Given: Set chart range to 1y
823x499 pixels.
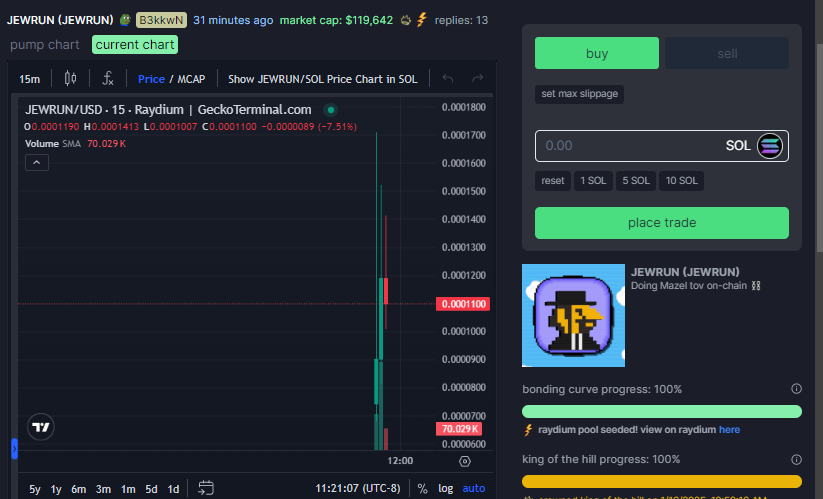Looking at the screenshot, I should click(x=56, y=489).
